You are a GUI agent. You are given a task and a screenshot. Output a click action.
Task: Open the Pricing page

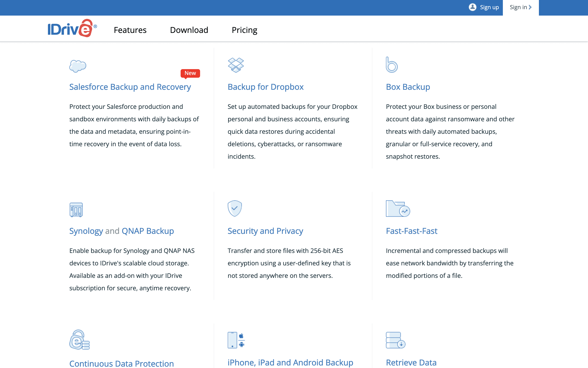(245, 30)
